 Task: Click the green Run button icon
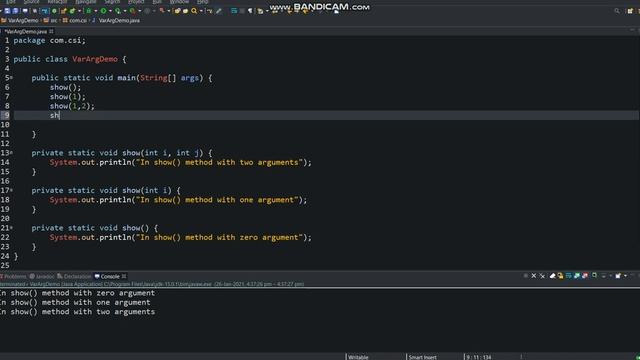click(104, 11)
